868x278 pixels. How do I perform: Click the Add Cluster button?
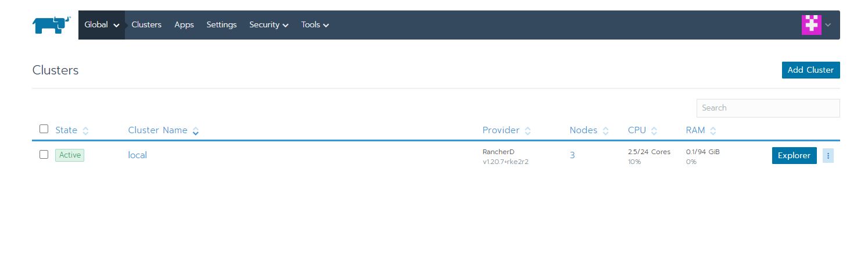pyautogui.click(x=810, y=70)
